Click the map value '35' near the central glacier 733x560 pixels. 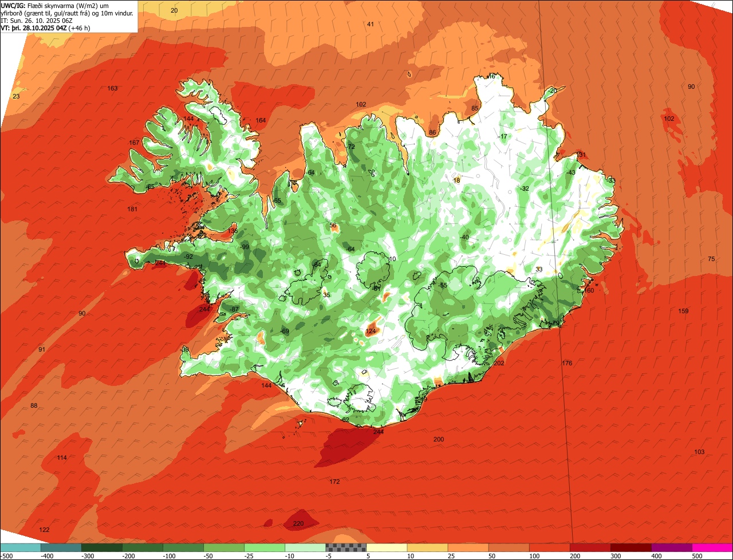(x=326, y=295)
